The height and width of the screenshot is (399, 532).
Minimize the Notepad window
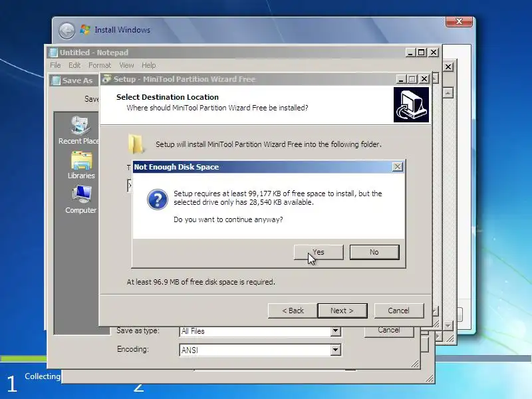(x=410, y=53)
